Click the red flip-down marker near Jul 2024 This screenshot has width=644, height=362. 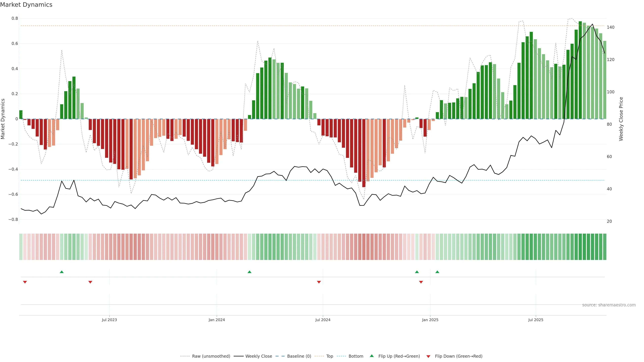click(319, 282)
